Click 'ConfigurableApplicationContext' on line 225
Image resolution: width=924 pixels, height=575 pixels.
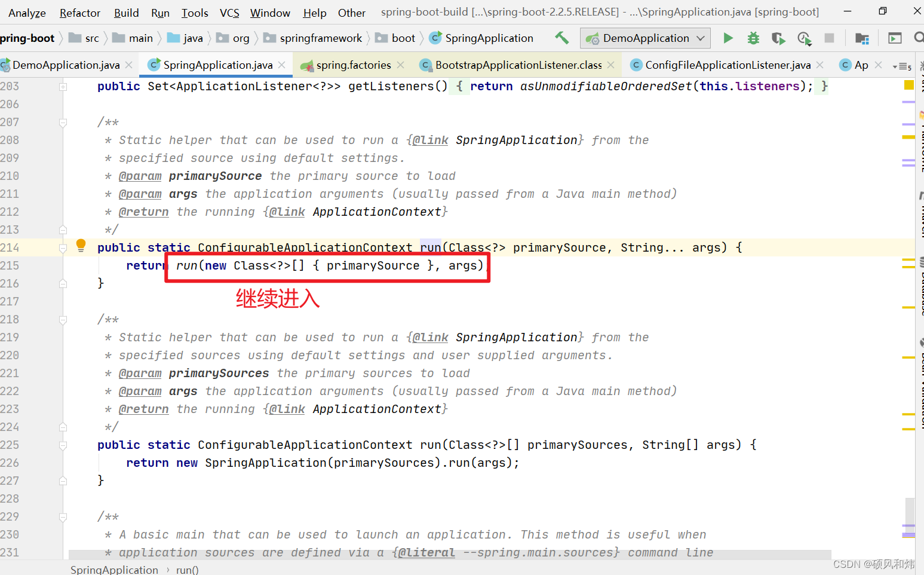[305, 445]
